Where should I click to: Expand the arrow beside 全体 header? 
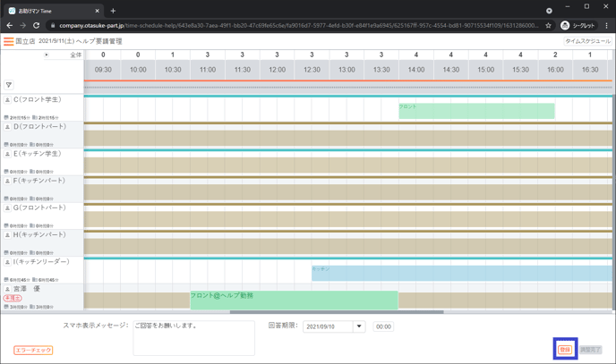[x=47, y=55]
